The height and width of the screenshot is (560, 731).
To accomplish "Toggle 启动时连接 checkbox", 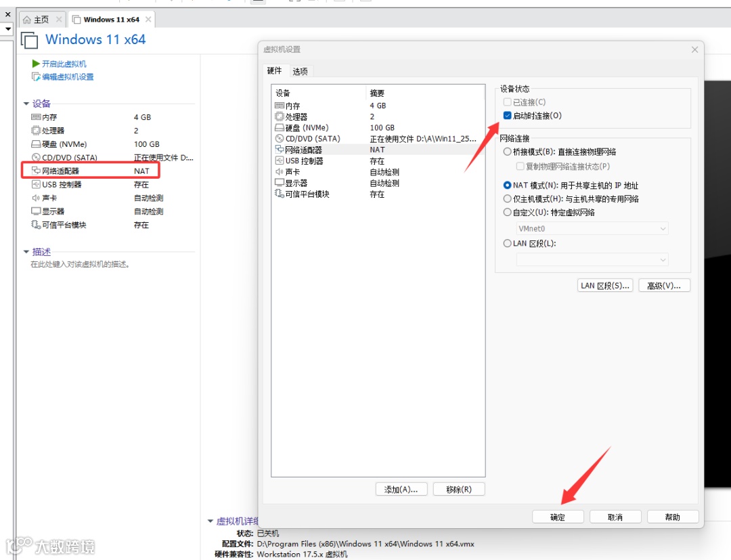I will tap(507, 115).
